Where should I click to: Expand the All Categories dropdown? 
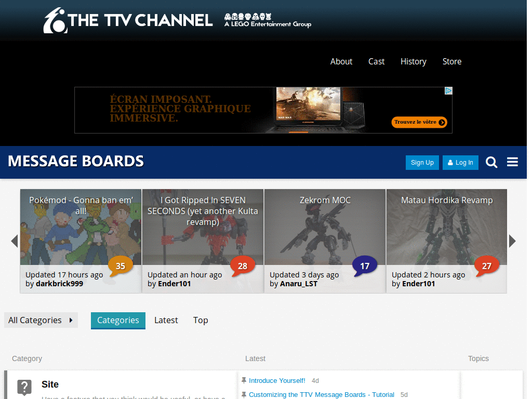point(41,320)
